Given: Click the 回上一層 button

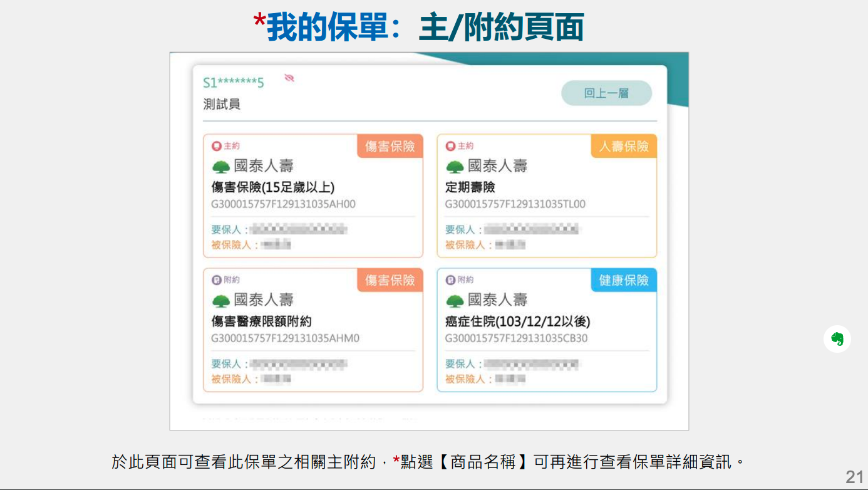Looking at the screenshot, I should (606, 93).
